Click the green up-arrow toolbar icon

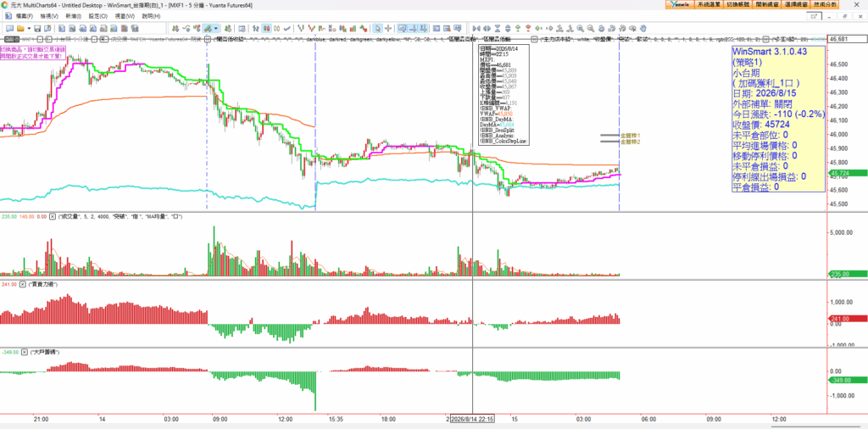[518, 28]
